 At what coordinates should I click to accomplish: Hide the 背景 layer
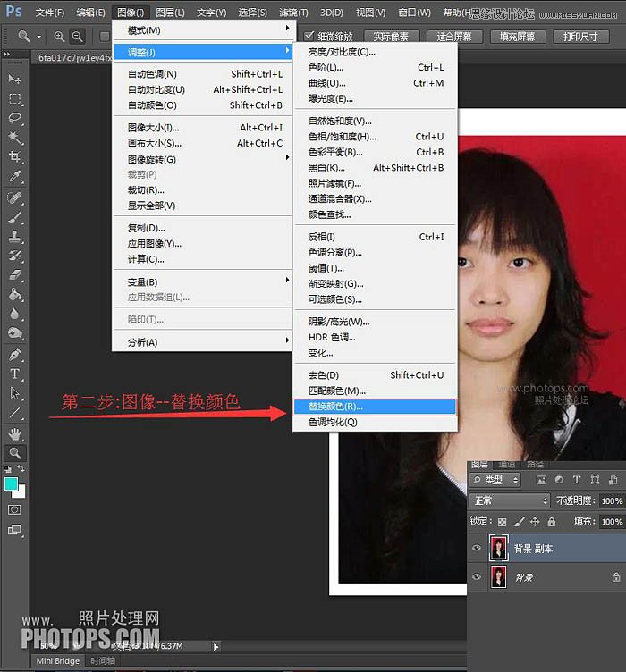click(477, 577)
